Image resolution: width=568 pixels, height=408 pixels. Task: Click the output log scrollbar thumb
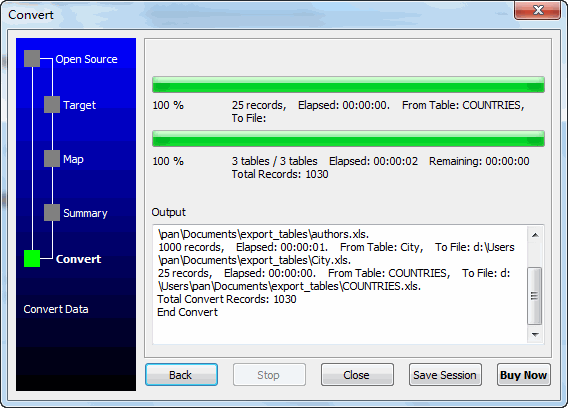coord(535,296)
